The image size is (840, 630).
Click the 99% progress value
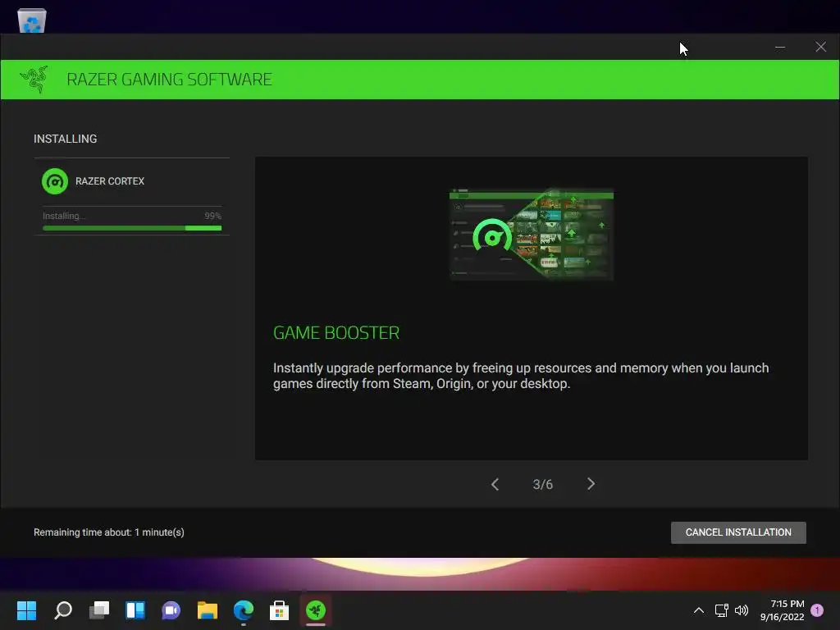click(212, 216)
